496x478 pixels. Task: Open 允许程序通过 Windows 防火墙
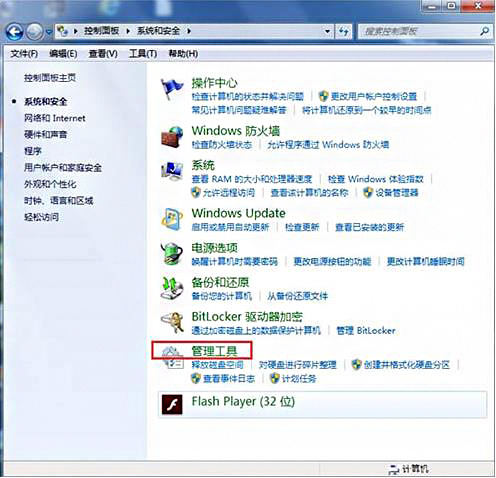click(x=328, y=145)
